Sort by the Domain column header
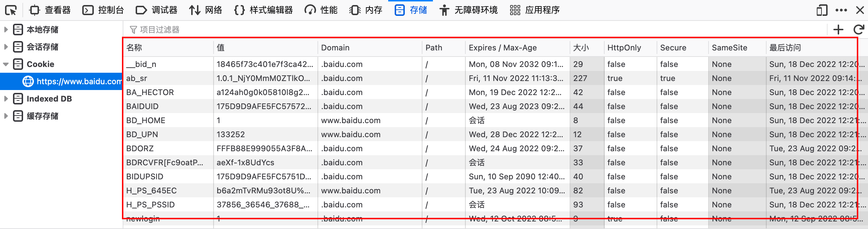This screenshot has width=868, height=229. point(370,48)
